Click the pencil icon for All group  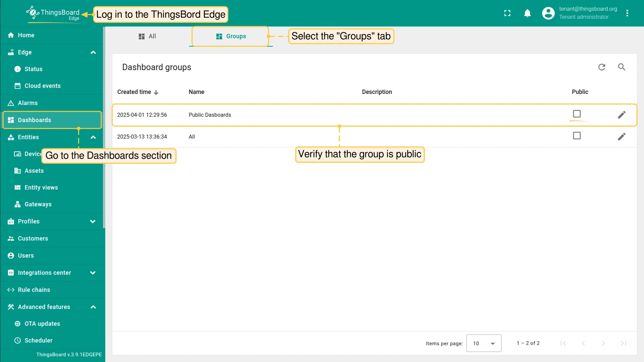click(622, 137)
